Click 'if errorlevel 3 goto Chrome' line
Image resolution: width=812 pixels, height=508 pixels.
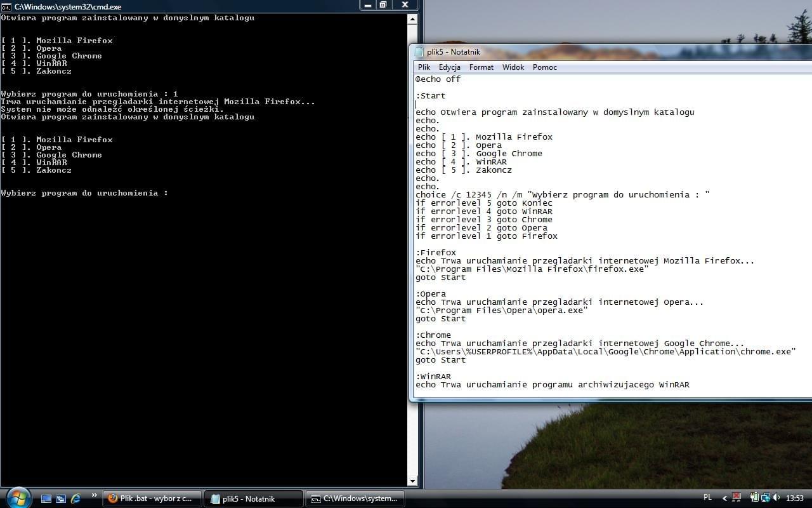(484, 220)
